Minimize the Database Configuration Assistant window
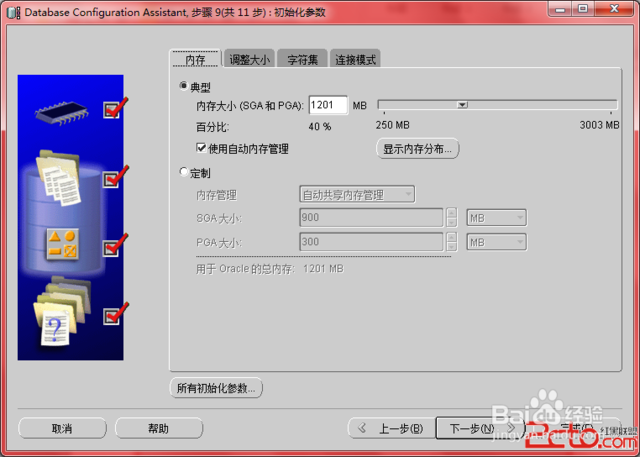 [x=562, y=9]
